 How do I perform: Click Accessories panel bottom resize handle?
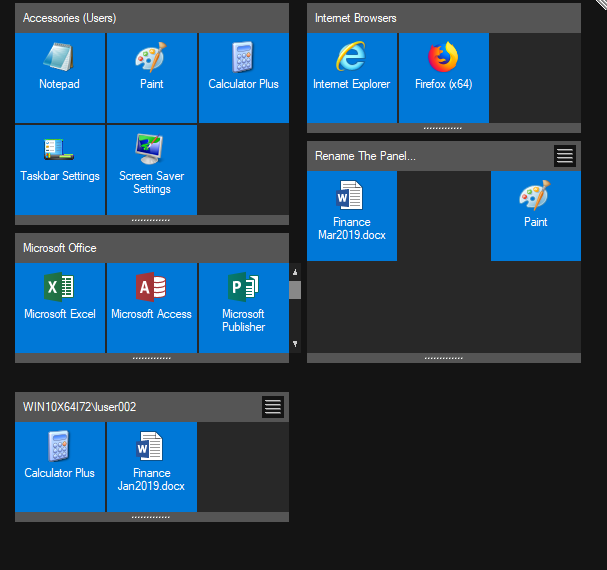151,220
